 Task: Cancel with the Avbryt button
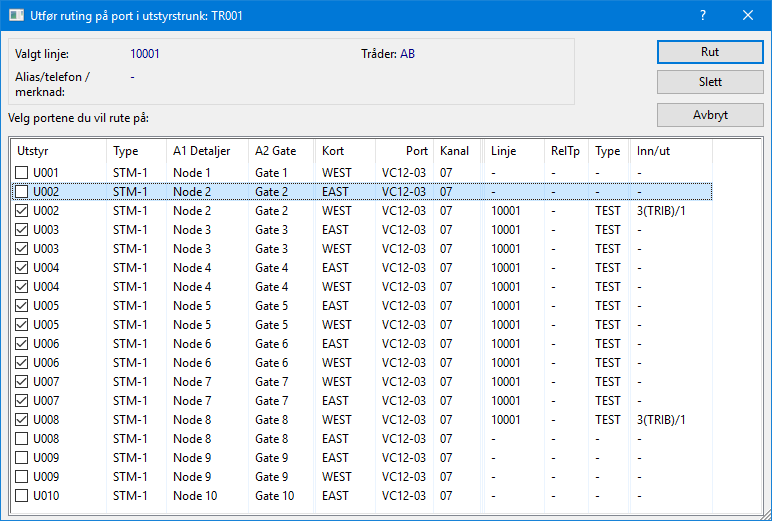710,115
